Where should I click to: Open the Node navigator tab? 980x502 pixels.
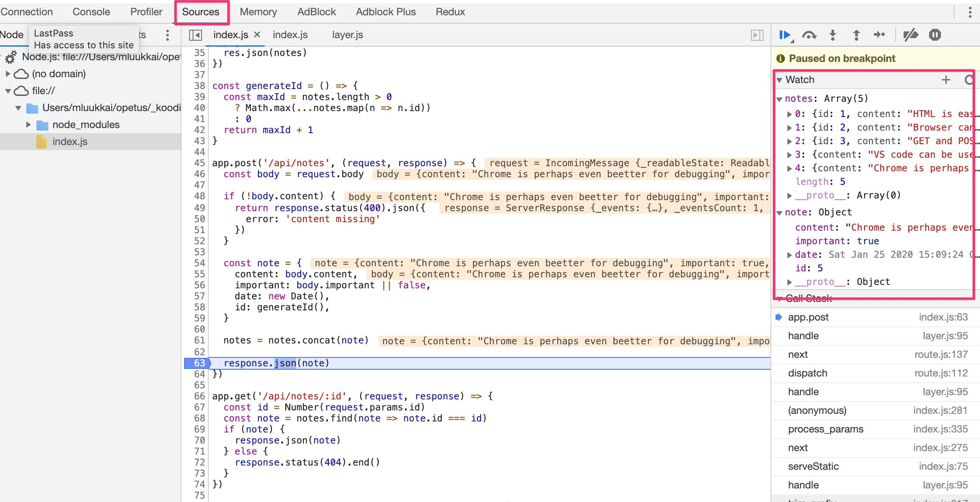[x=12, y=35]
